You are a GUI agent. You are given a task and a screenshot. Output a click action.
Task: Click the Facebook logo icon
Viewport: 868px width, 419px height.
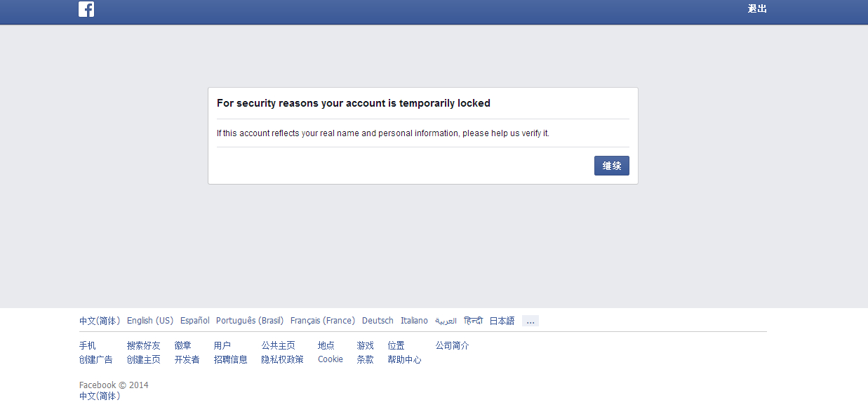(86, 9)
